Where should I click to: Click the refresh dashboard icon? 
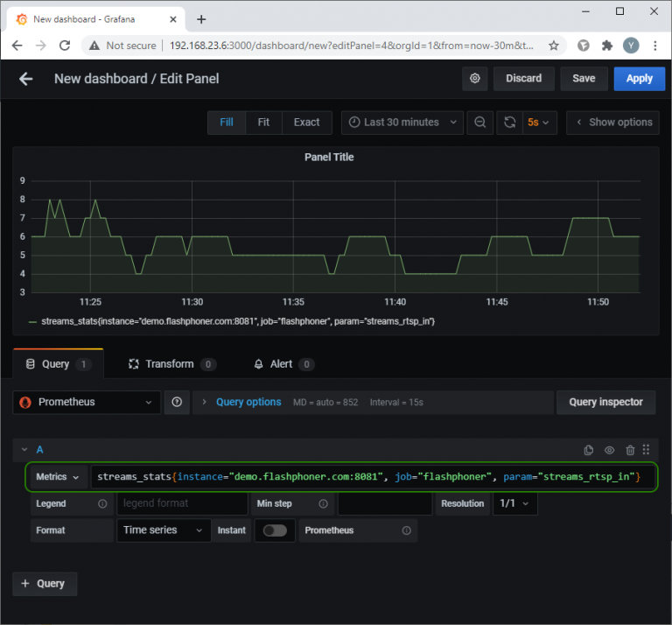[x=510, y=123]
